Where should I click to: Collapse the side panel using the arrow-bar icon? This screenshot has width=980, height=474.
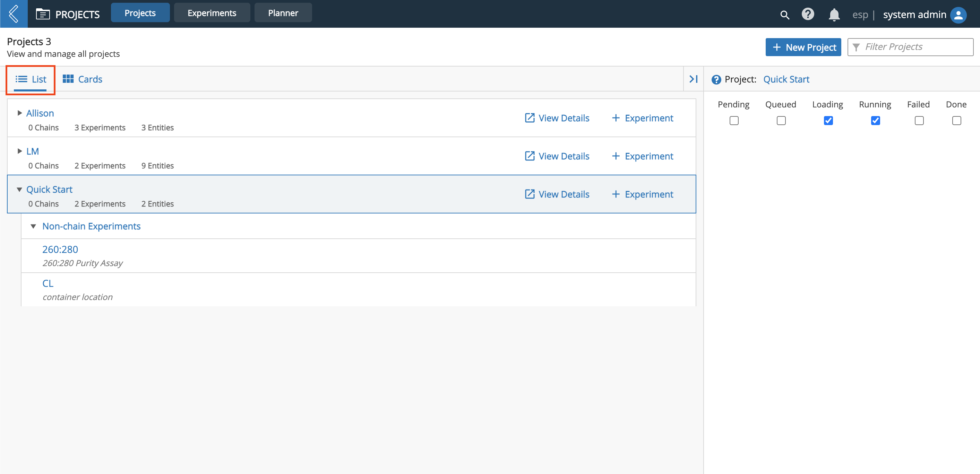click(694, 79)
